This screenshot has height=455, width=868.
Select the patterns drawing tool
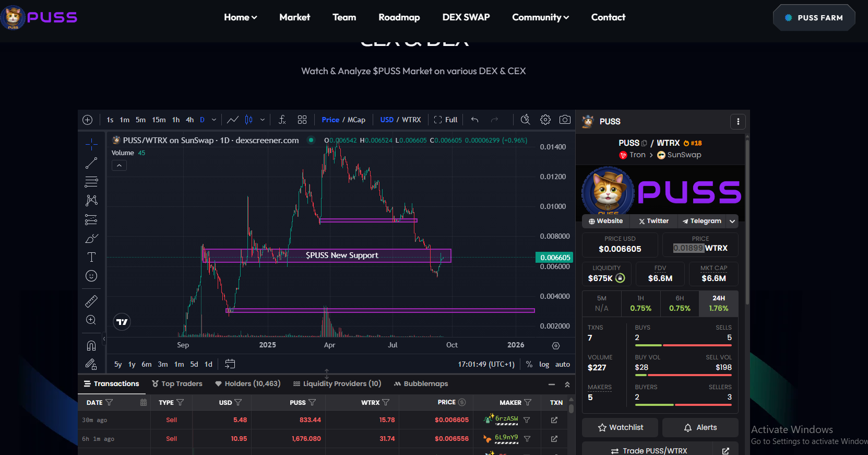tap(91, 201)
